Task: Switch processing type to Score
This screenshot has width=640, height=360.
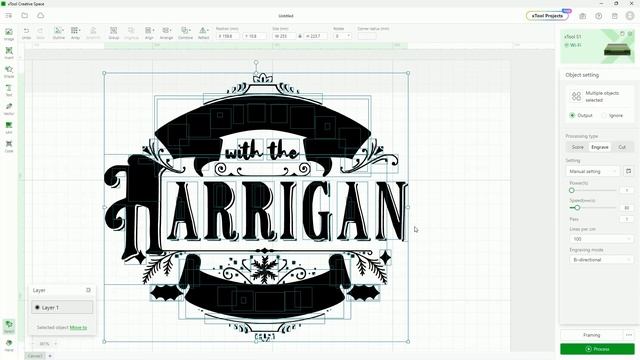Action: point(578,147)
